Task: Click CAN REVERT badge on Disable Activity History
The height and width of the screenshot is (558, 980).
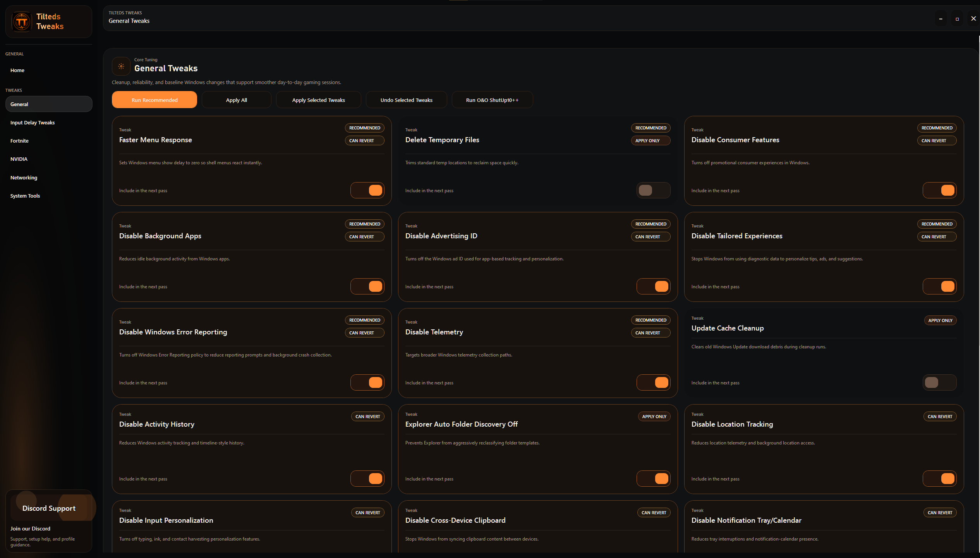Action: pyautogui.click(x=367, y=417)
